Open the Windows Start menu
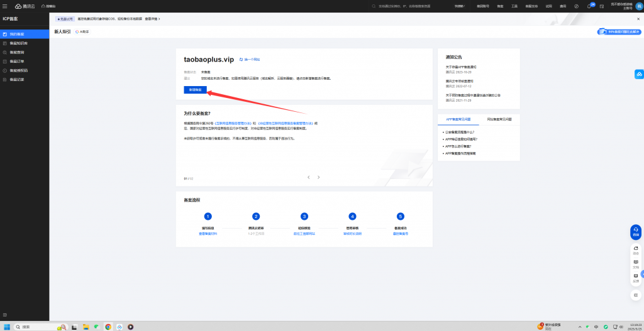 pos(6,327)
